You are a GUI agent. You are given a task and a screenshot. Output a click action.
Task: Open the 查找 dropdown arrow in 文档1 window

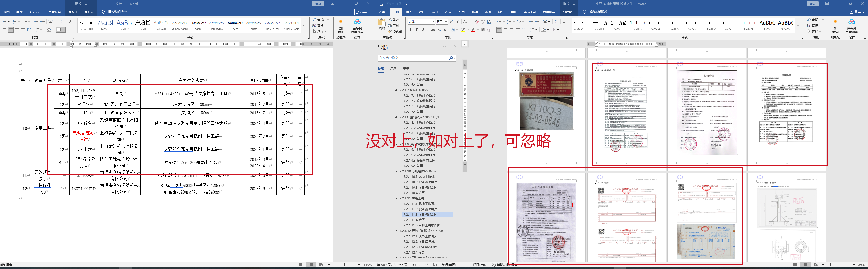328,20
